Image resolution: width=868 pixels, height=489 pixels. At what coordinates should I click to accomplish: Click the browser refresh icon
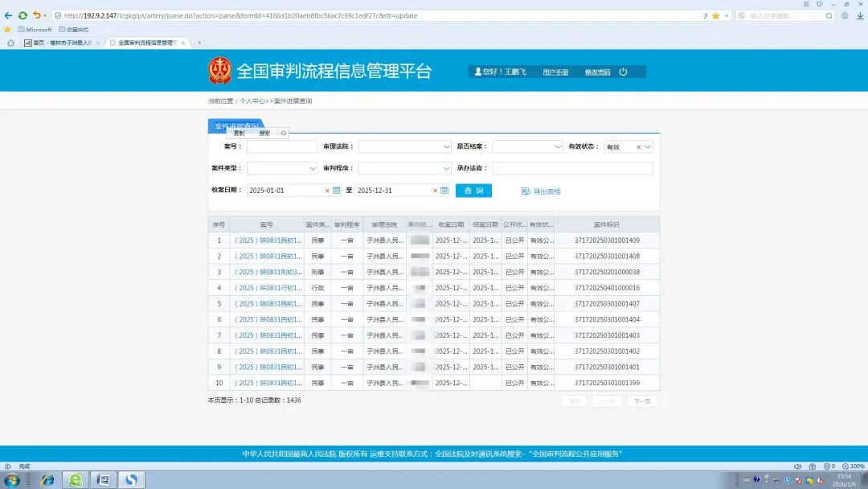click(23, 15)
